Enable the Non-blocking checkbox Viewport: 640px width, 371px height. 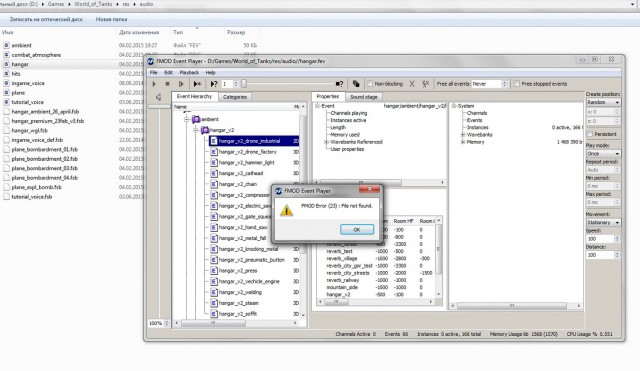[x=370, y=84]
